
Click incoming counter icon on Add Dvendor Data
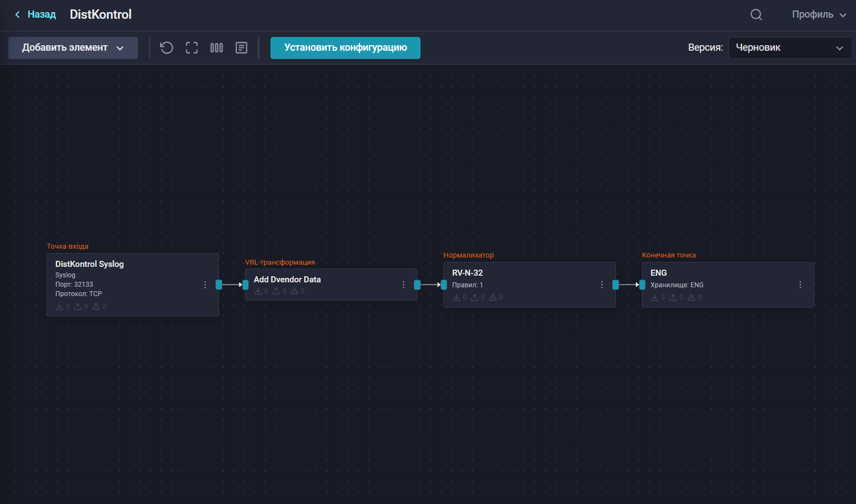point(258,291)
